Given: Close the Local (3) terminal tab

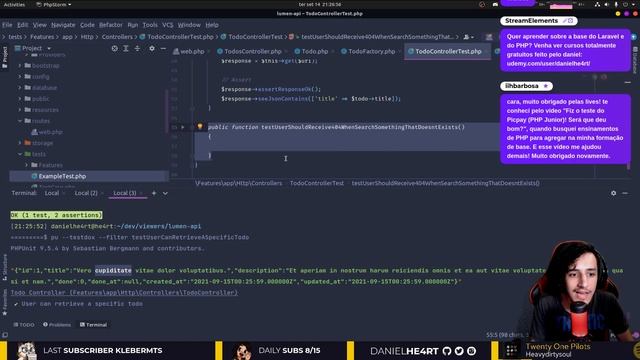Looking at the screenshot, I should point(142,193).
